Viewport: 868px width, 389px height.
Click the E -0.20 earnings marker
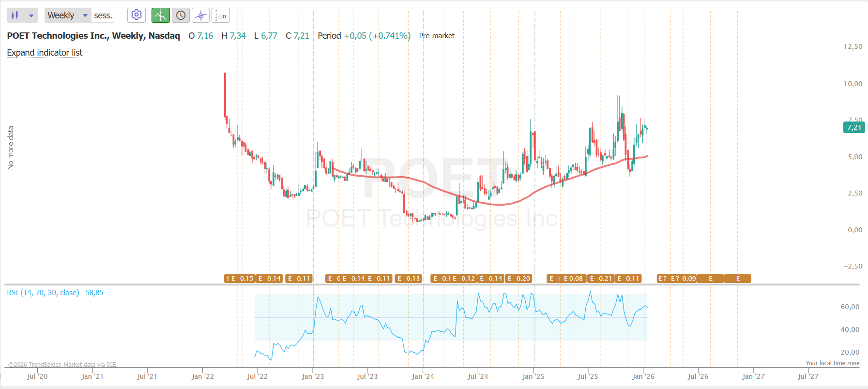coord(519,279)
